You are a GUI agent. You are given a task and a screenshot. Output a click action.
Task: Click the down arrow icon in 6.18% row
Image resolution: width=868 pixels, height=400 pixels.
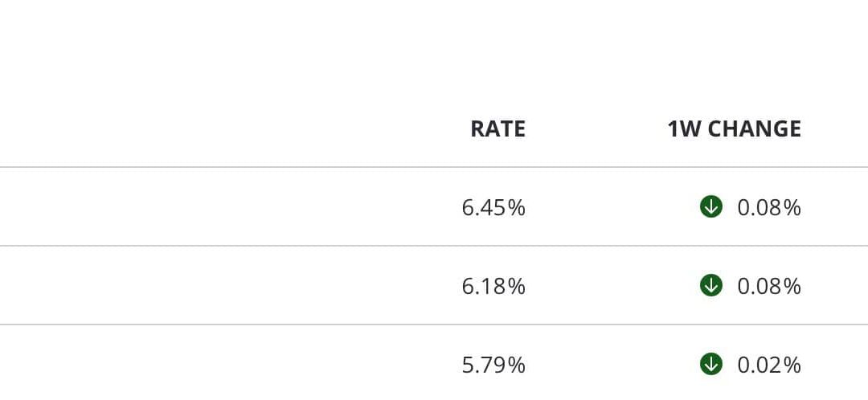click(x=711, y=285)
